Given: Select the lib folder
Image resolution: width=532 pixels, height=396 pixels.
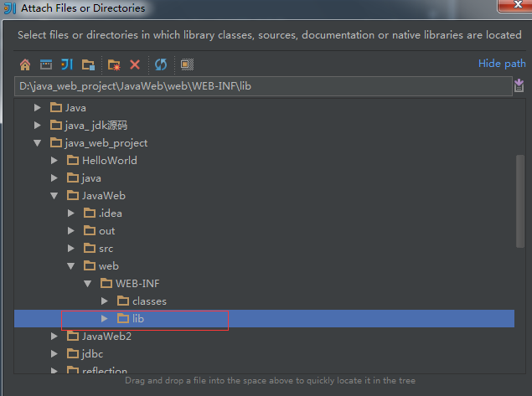Looking at the screenshot, I should click(x=131, y=319).
